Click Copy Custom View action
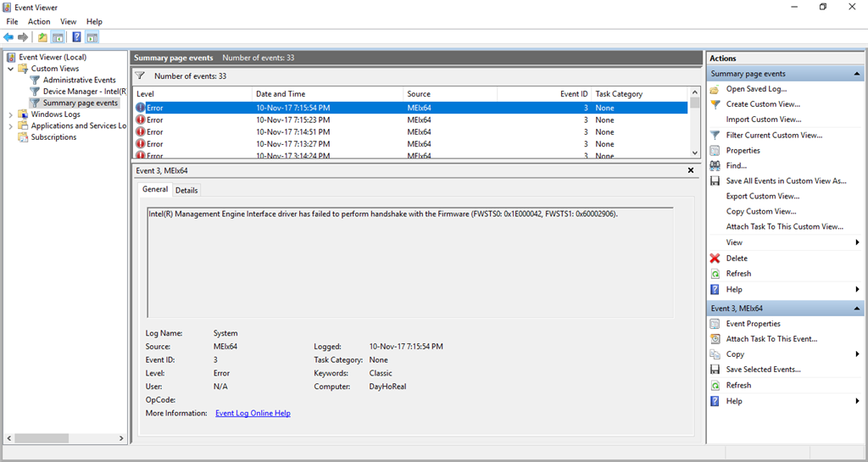 pyautogui.click(x=761, y=211)
